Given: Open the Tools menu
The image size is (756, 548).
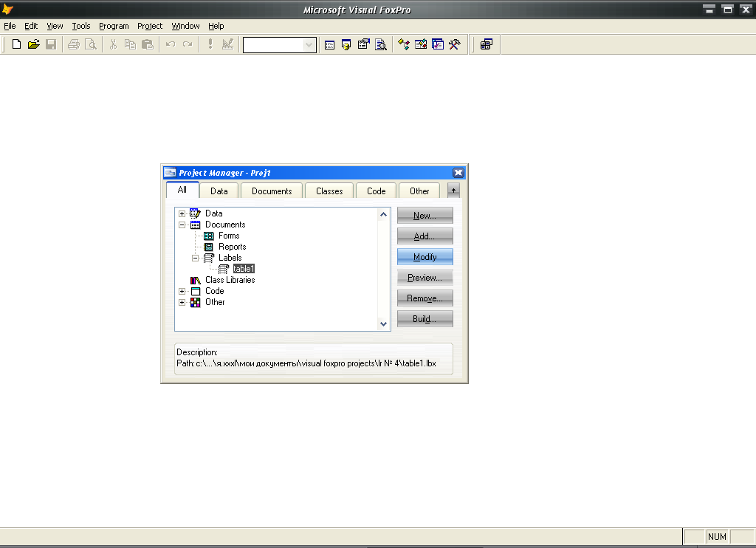Looking at the screenshot, I should tap(81, 26).
